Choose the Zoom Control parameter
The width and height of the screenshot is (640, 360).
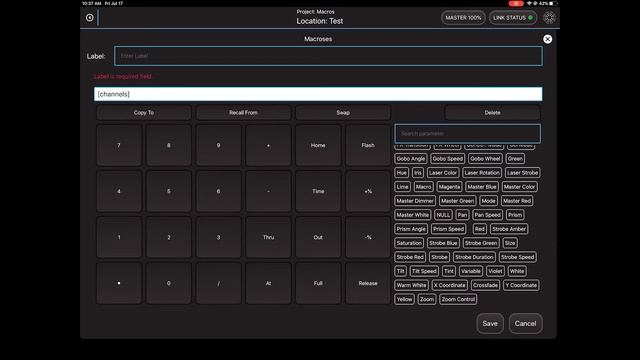click(458, 300)
